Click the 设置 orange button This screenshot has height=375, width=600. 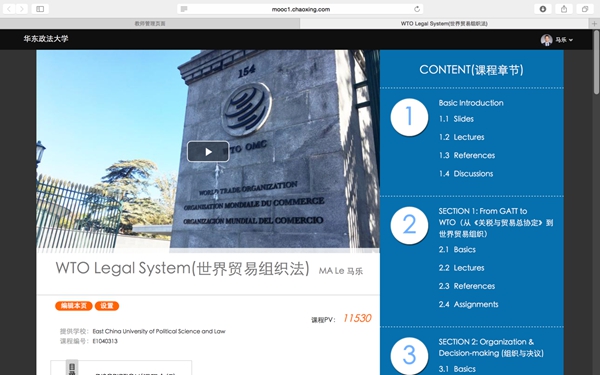tap(107, 306)
